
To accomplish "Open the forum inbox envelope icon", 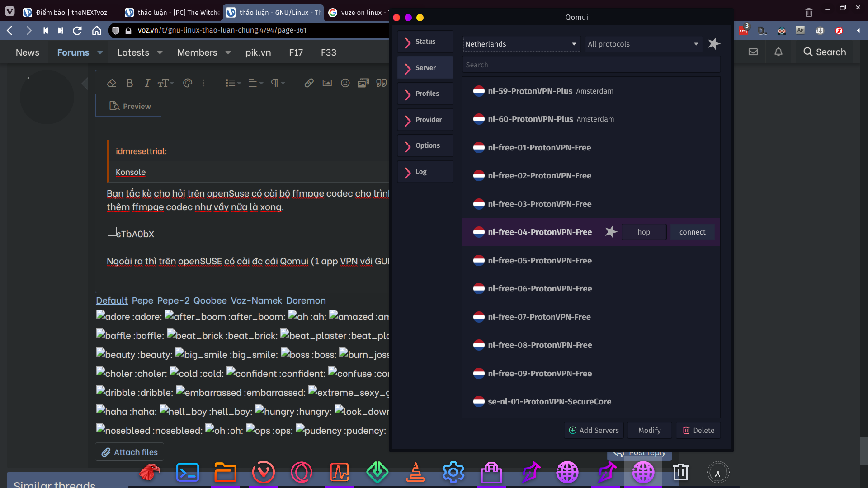I will click(753, 52).
